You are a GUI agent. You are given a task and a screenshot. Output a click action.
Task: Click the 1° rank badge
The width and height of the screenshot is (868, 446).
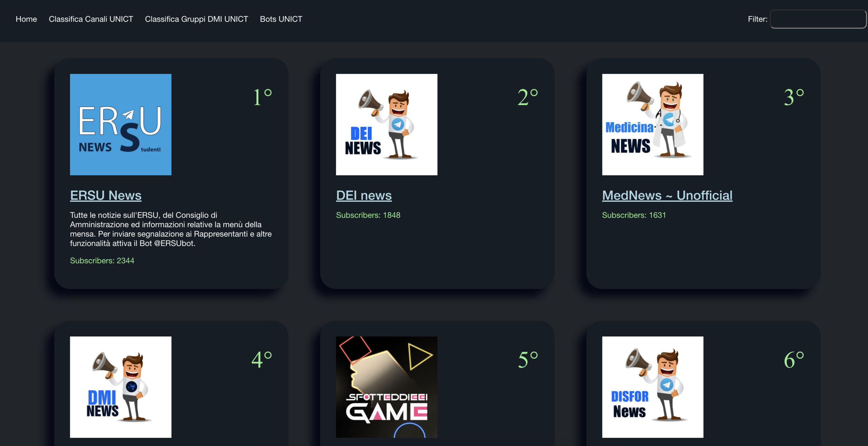262,97
